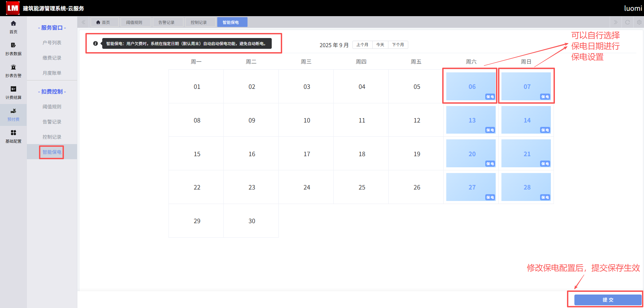
Task: Toggle 保电 for day 12
Action: (416, 120)
